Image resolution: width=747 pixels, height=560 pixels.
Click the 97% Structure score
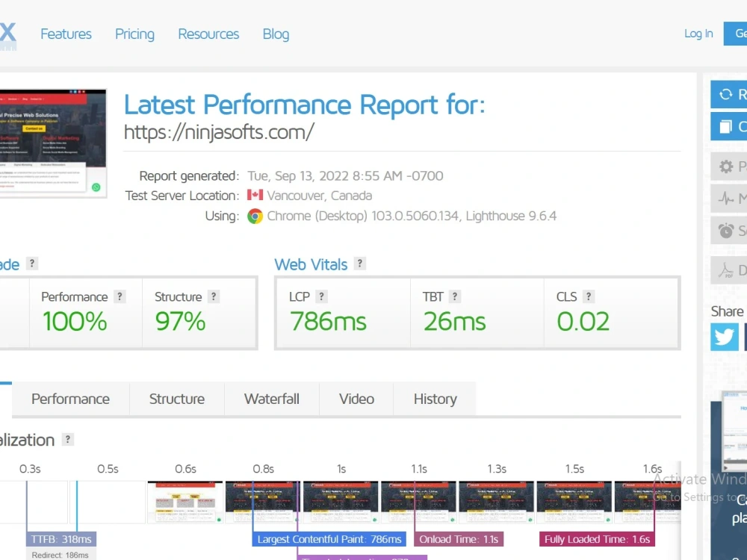(180, 321)
